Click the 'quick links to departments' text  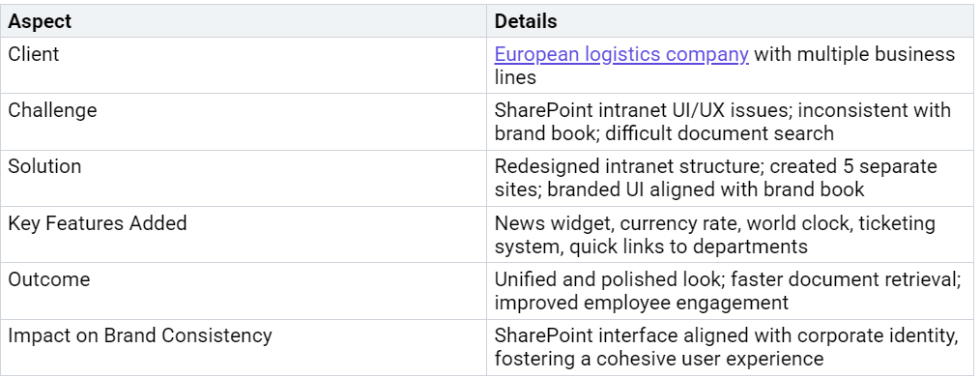point(688,247)
